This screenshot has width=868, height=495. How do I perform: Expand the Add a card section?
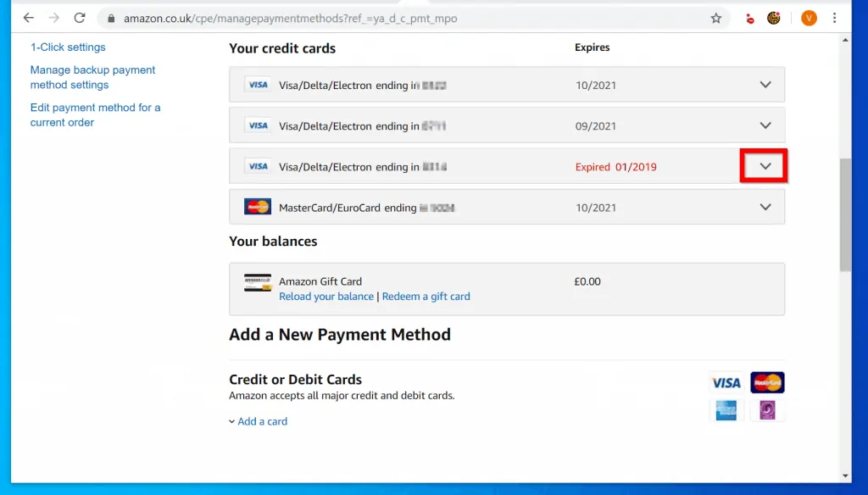click(x=258, y=420)
